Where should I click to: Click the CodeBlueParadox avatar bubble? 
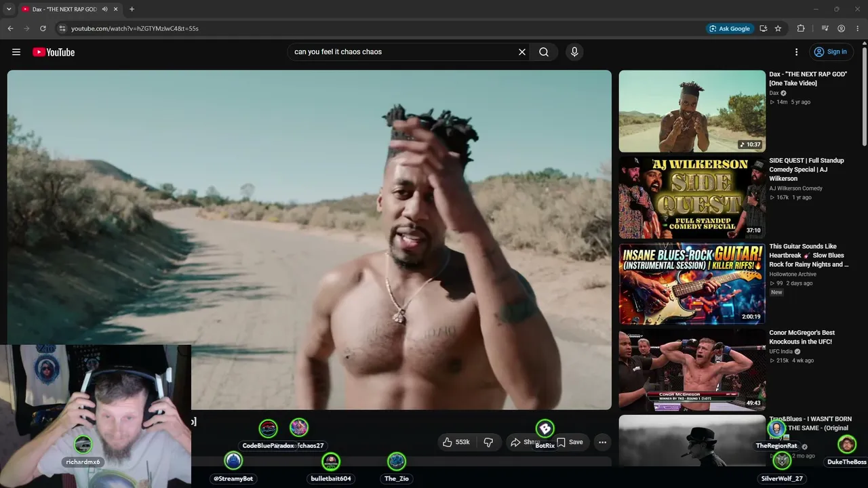(268, 428)
